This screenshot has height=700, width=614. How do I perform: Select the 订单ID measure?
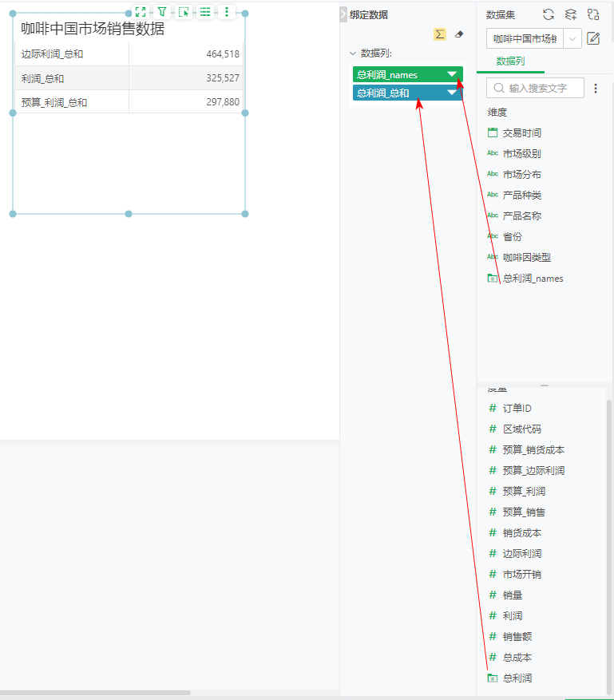click(517, 408)
